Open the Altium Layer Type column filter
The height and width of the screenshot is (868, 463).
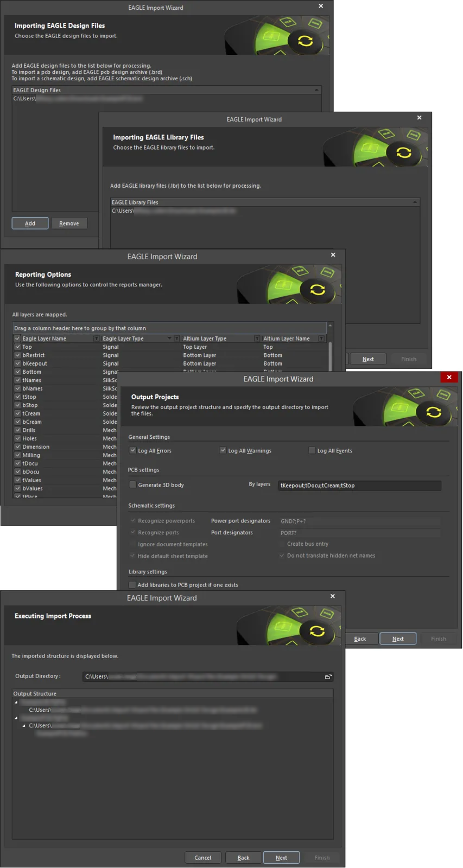coord(257,339)
